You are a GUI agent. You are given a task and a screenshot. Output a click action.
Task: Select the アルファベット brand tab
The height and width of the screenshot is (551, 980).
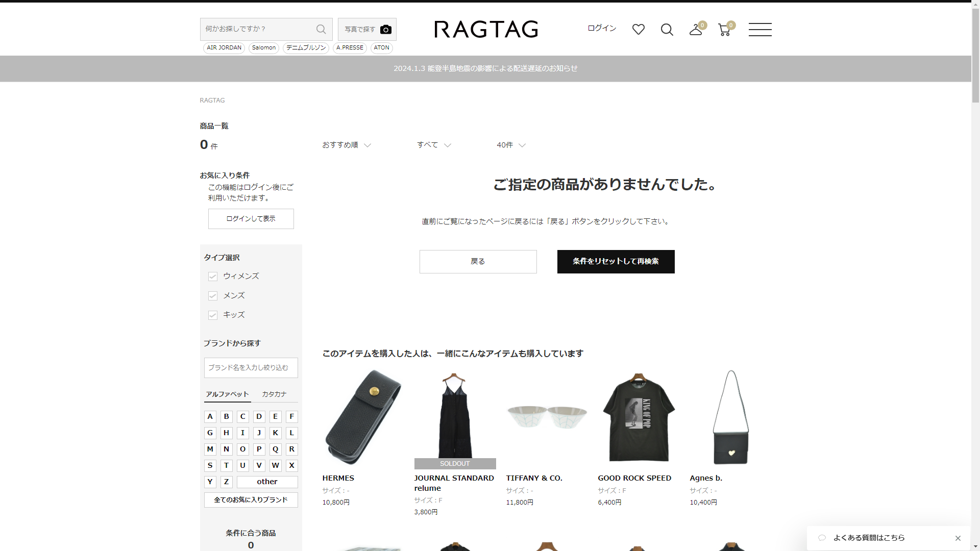pos(227,394)
